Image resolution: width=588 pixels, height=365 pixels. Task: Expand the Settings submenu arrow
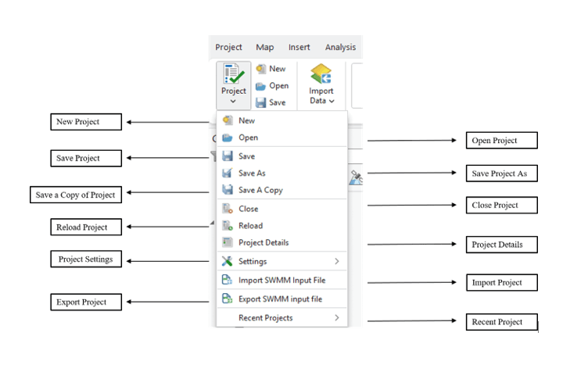coord(337,261)
